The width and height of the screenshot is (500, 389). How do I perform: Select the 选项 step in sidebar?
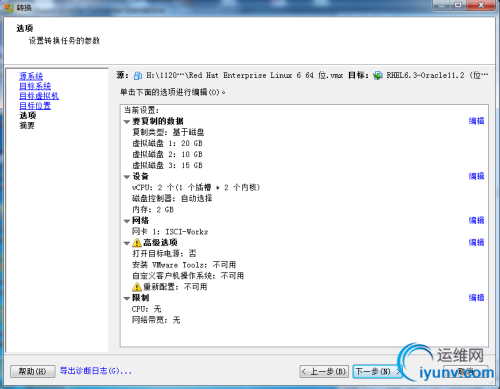(x=28, y=116)
